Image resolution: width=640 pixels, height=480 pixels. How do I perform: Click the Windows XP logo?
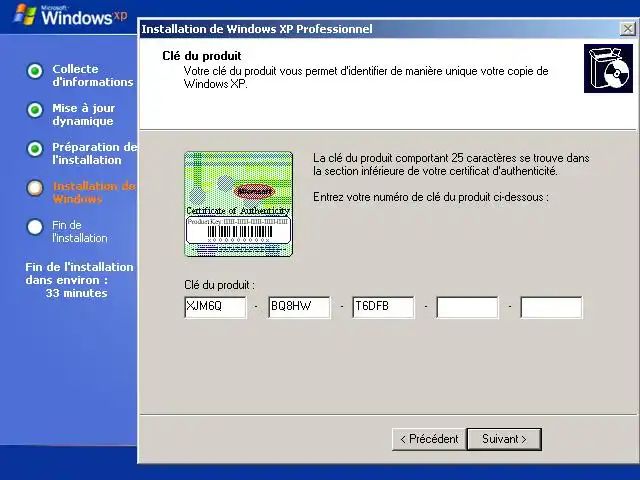[70, 15]
